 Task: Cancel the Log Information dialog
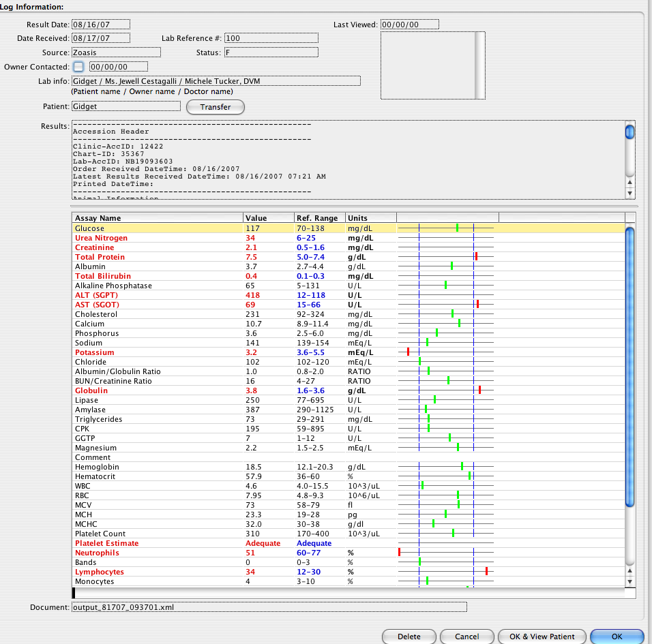point(466,637)
